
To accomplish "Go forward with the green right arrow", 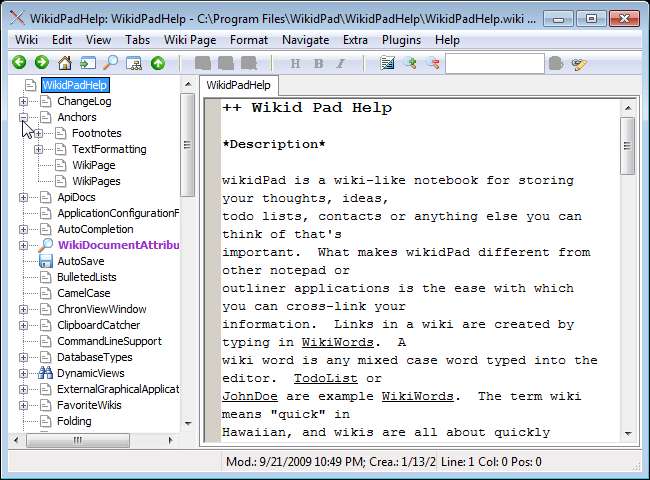I will click(x=41, y=63).
